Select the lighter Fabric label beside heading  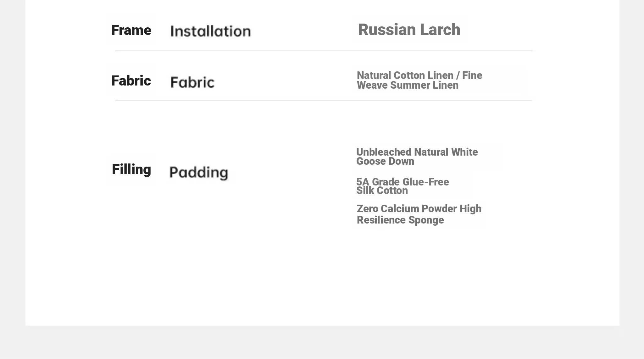tap(192, 82)
